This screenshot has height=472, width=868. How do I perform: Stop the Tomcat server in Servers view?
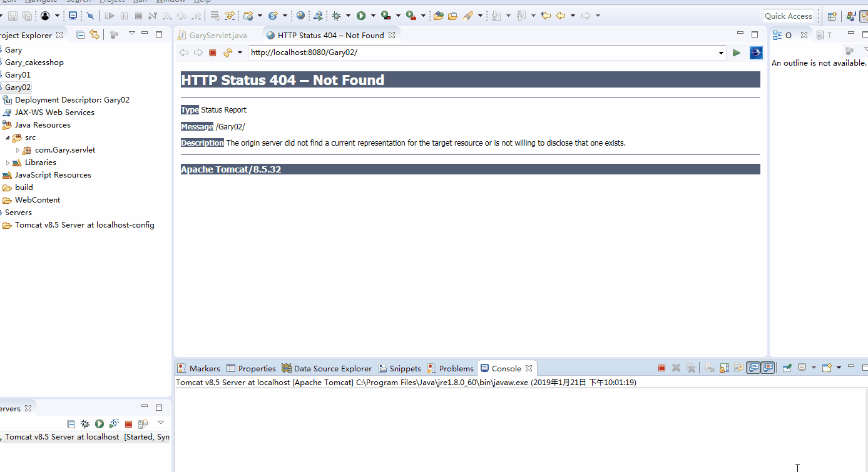pos(128,424)
